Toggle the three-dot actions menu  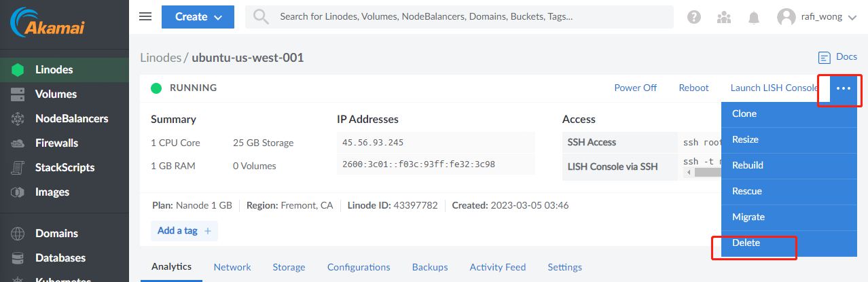click(x=844, y=88)
